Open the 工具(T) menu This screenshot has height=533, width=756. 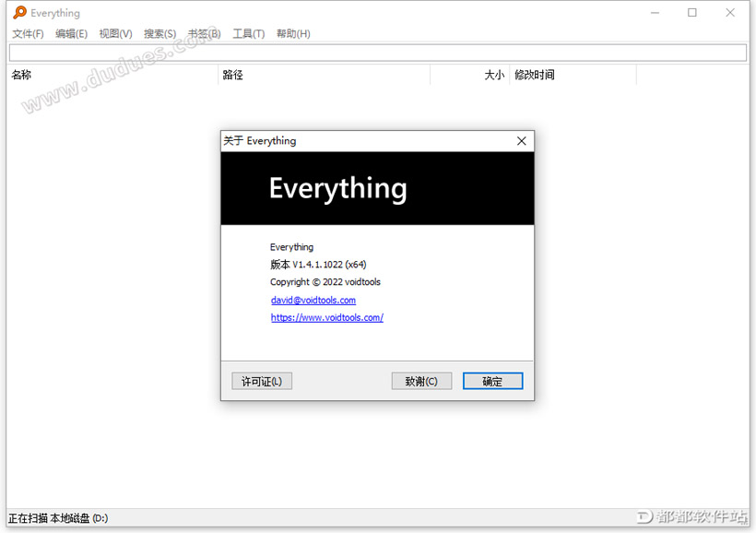coord(249,34)
